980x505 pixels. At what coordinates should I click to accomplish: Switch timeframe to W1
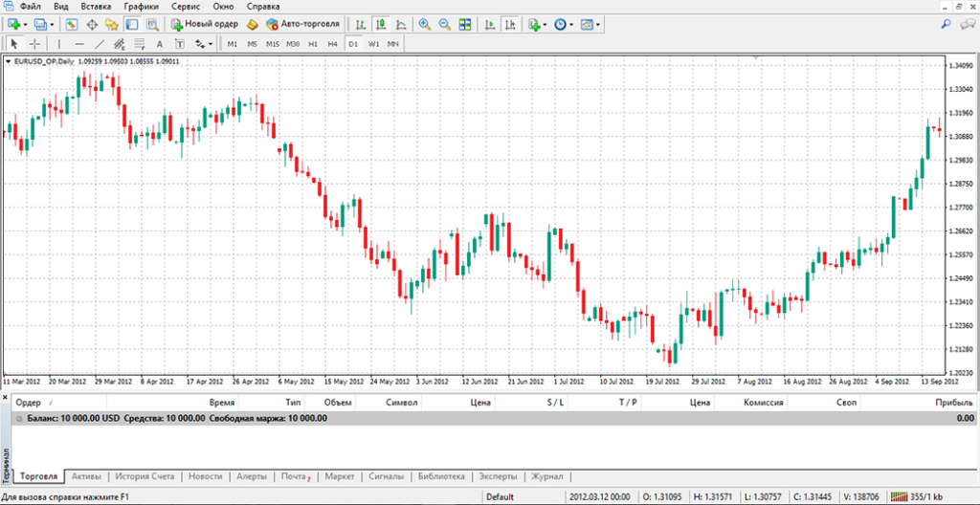(x=374, y=44)
